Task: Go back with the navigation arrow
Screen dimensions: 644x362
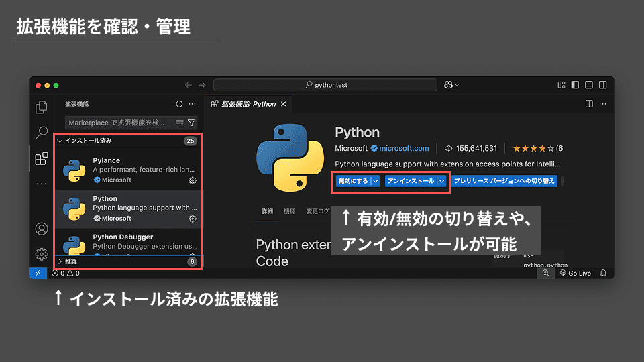Action: click(x=189, y=85)
